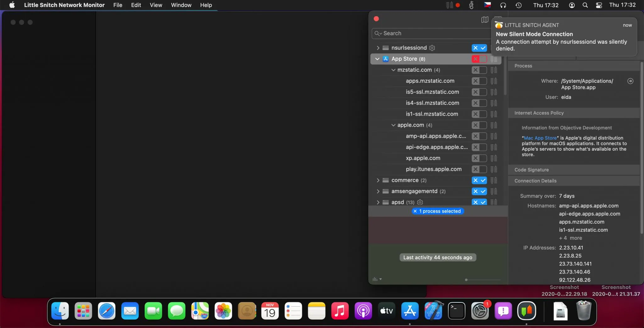Follow the Mac App Store link
This screenshot has width=644, height=328.
click(540, 138)
